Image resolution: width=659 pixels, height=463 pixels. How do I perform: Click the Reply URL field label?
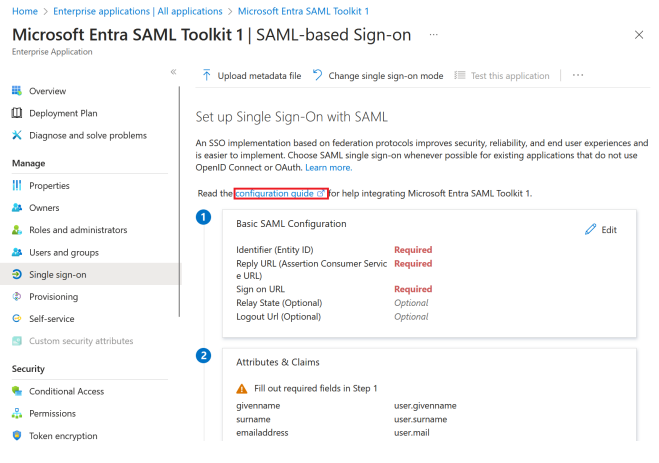(x=311, y=269)
